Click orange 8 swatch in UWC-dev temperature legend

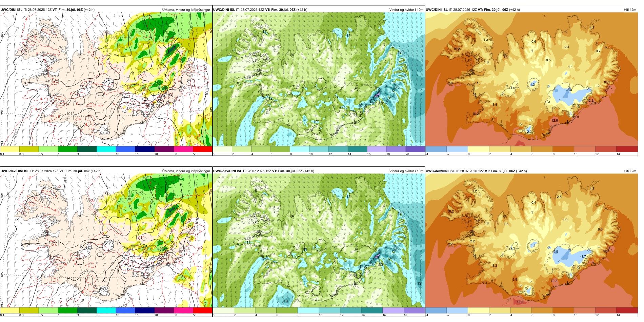pyautogui.click(x=563, y=310)
